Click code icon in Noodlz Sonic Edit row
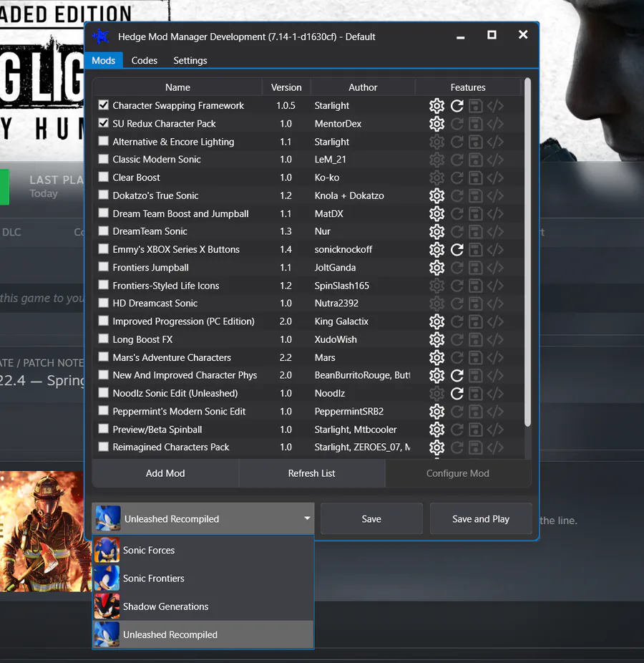 [x=495, y=394]
